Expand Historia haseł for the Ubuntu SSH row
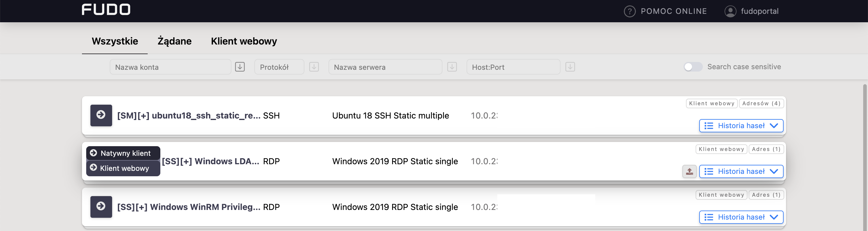 click(741, 126)
